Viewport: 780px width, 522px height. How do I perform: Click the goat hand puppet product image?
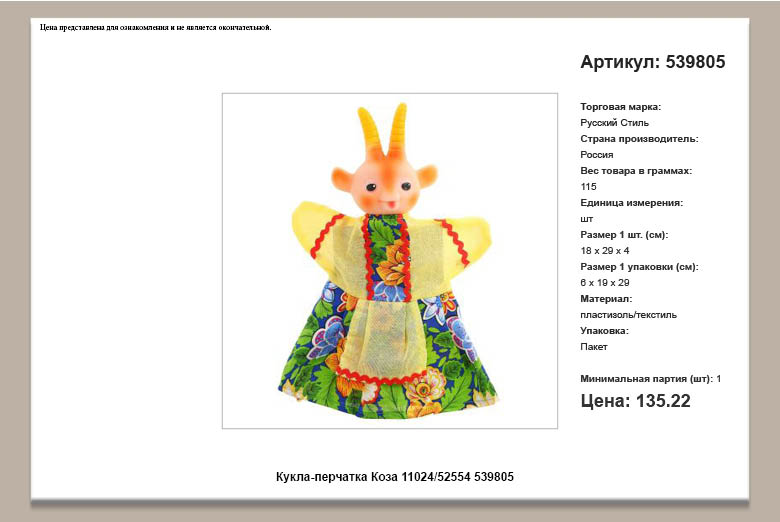(x=389, y=261)
